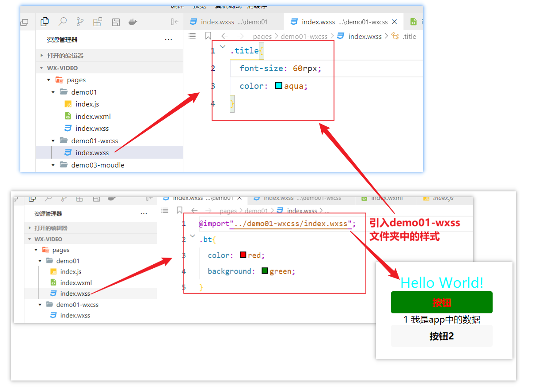The image size is (539, 392).
Task: Go back with arrow in @import editor
Action: [x=194, y=210]
